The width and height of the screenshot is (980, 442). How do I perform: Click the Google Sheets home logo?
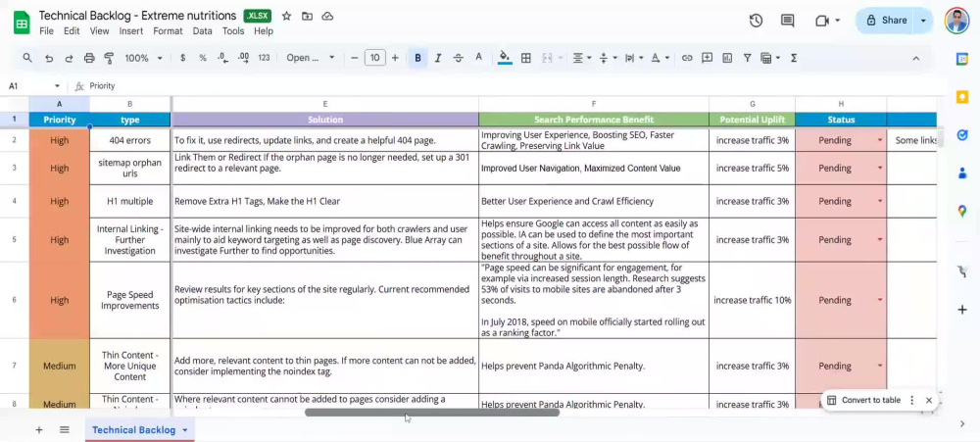point(22,24)
